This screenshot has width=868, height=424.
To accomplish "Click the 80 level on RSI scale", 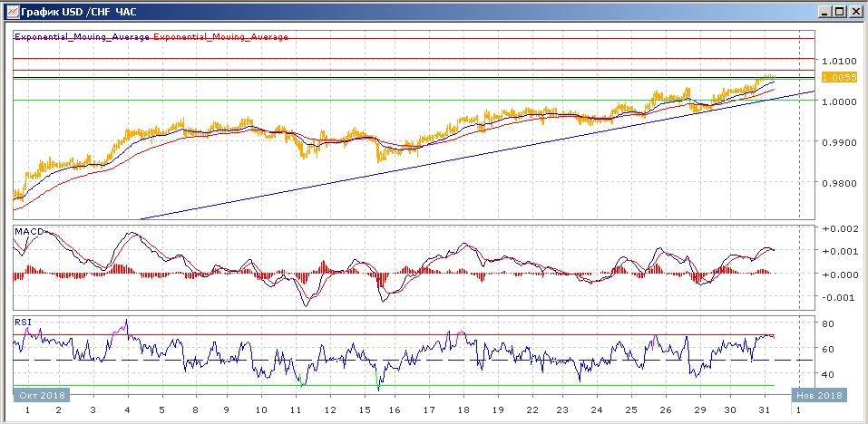I will tap(829, 323).
